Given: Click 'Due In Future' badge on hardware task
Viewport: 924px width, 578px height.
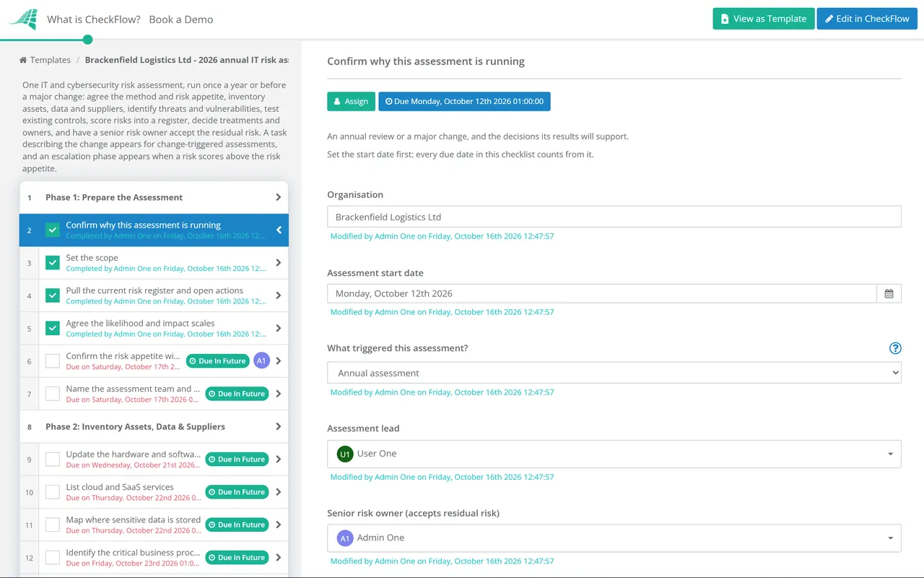Looking at the screenshot, I should pyautogui.click(x=237, y=459).
